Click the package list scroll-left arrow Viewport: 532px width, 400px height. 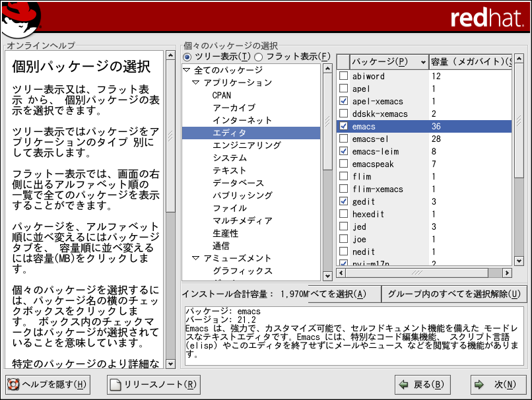click(x=341, y=272)
